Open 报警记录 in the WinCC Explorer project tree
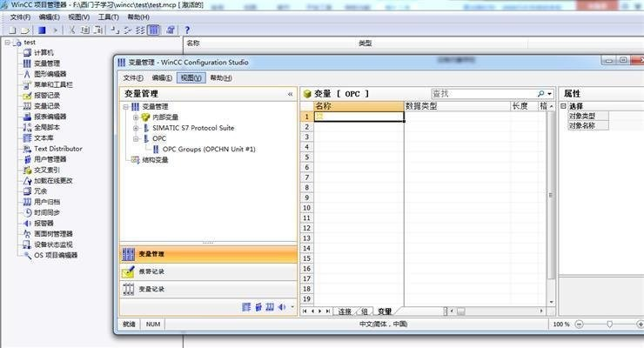Screen dimensions: 644x348 tap(47, 95)
